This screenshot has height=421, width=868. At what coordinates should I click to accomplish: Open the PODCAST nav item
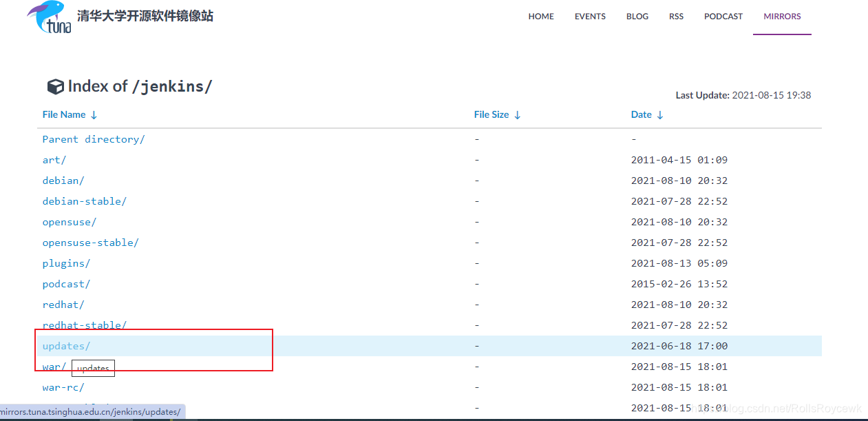coord(723,17)
